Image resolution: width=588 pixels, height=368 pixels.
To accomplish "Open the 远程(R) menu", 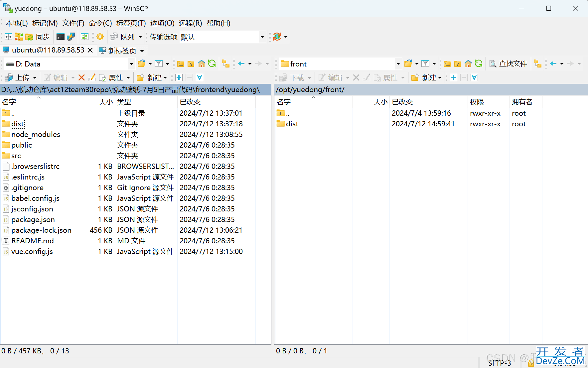I will [x=191, y=23].
